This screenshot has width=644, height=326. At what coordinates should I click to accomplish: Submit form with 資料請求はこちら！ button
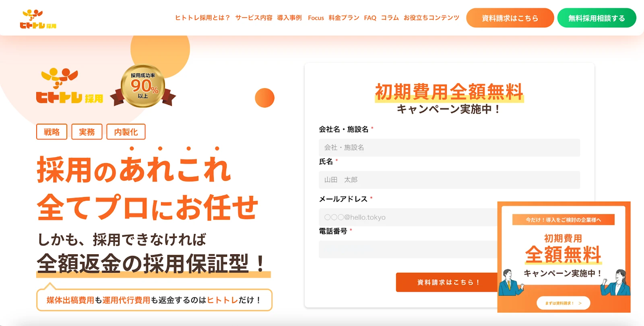[447, 282]
